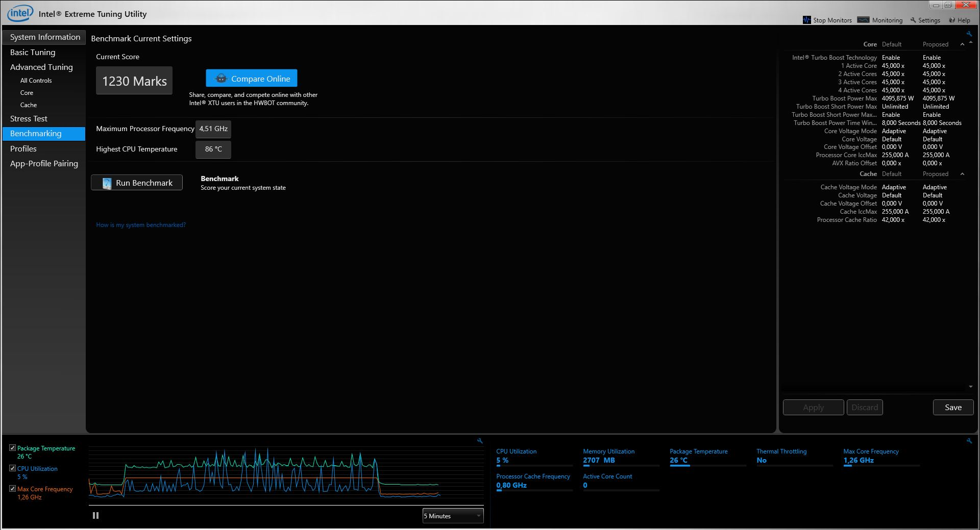Screen dimensions: 980x530
Task: Select All Controls under Advanced Tuning
Action: pyautogui.click(x=36, y=81)
